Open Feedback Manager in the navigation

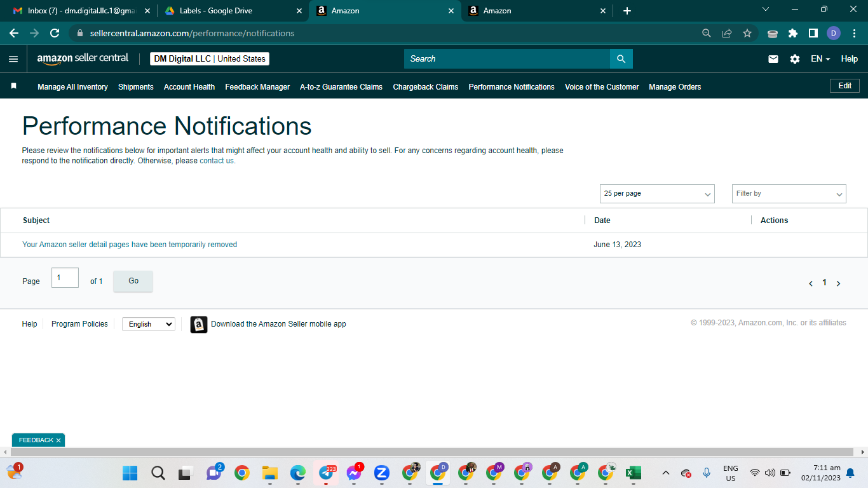257,87
